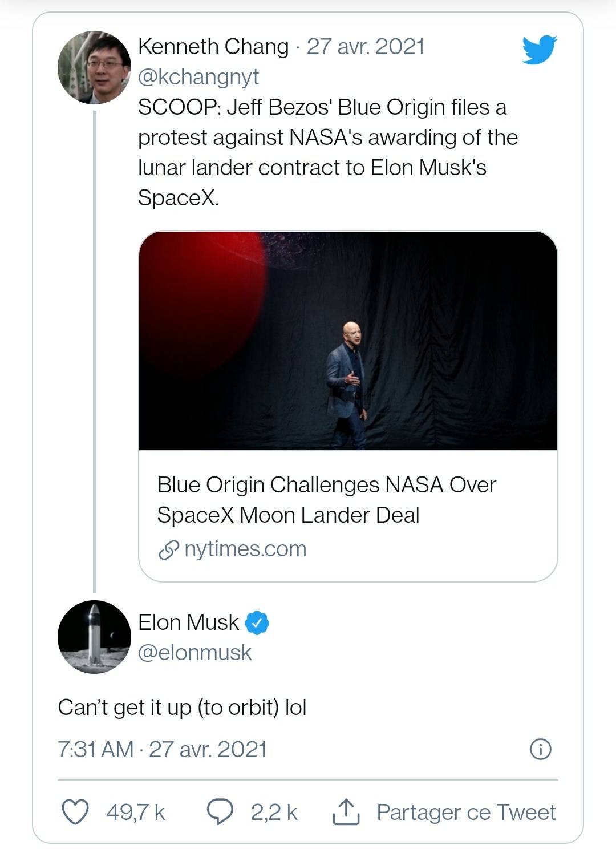
Task: Open the Blue Origin Challenges NASA headline
Action: [x=327, y=500]
